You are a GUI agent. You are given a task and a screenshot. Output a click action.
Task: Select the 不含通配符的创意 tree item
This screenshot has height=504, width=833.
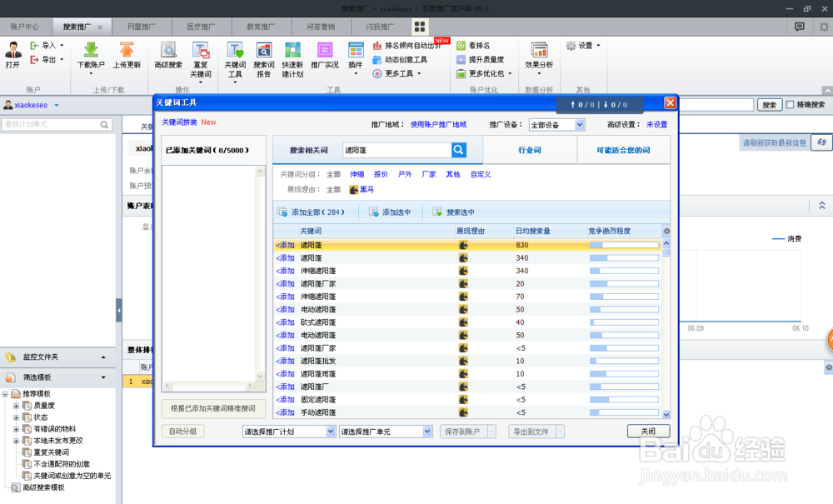62,464
